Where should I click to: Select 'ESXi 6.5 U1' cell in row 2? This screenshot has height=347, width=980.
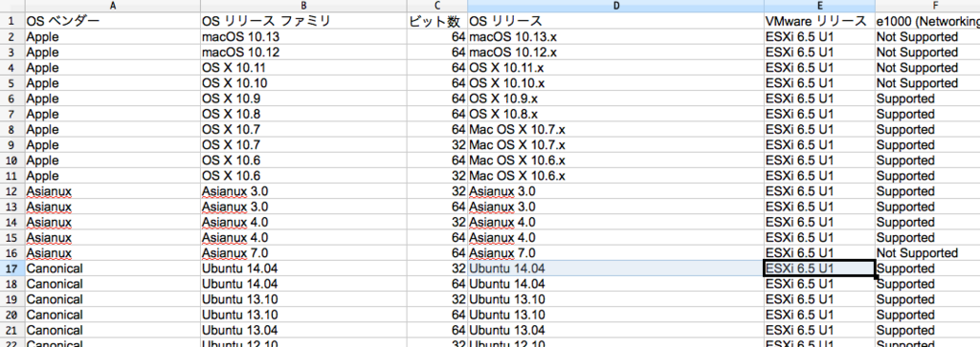tap(819, 37)
